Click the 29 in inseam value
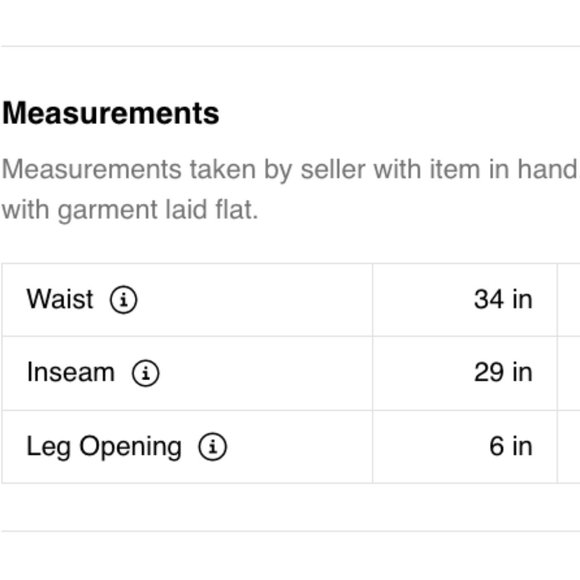This screenshot has height=580, width=580. point(503,372)
